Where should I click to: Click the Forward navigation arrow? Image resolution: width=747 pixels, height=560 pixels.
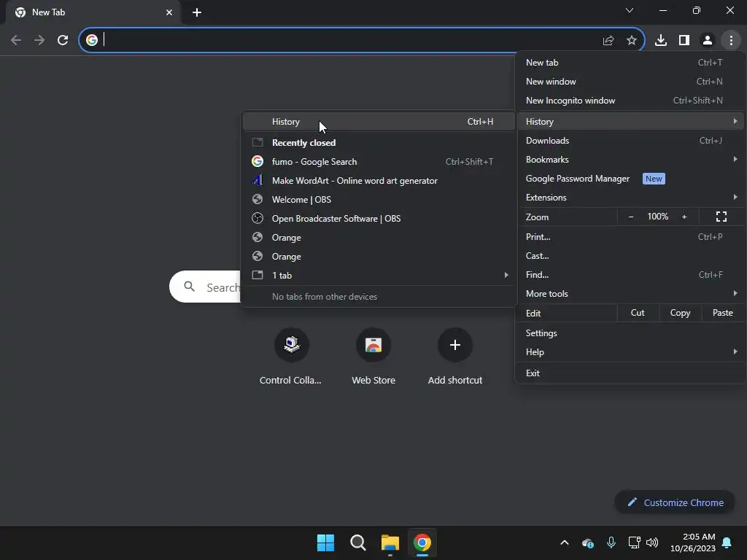39,40
